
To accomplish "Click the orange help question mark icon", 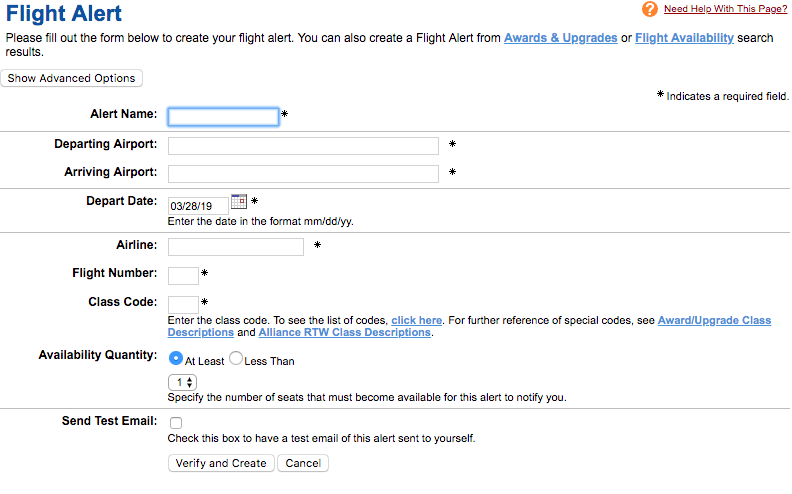I will pos(650,9).
